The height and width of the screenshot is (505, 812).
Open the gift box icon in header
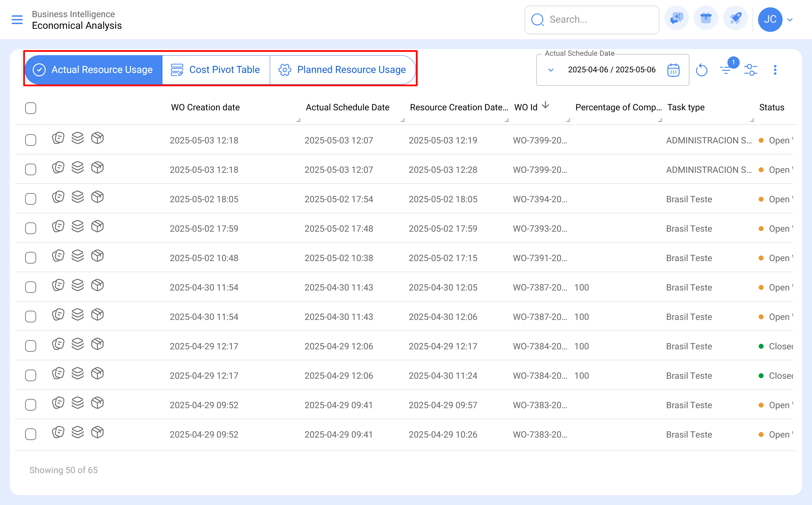[x=706, y=19]
